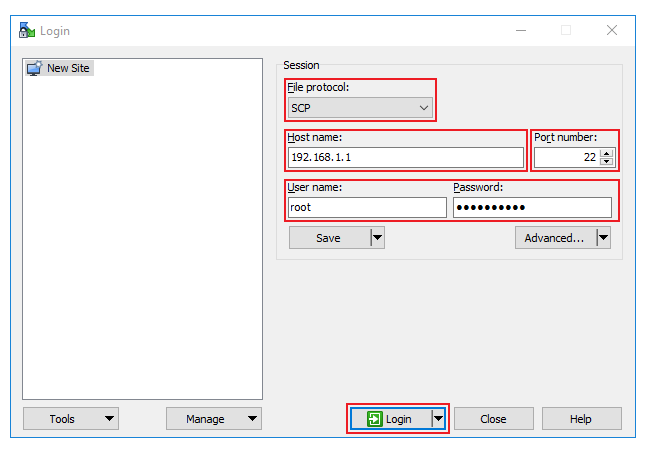Expand the arrow beside Login
The width and height of the screenshot is (651, 453).
(x=438, y=419)
